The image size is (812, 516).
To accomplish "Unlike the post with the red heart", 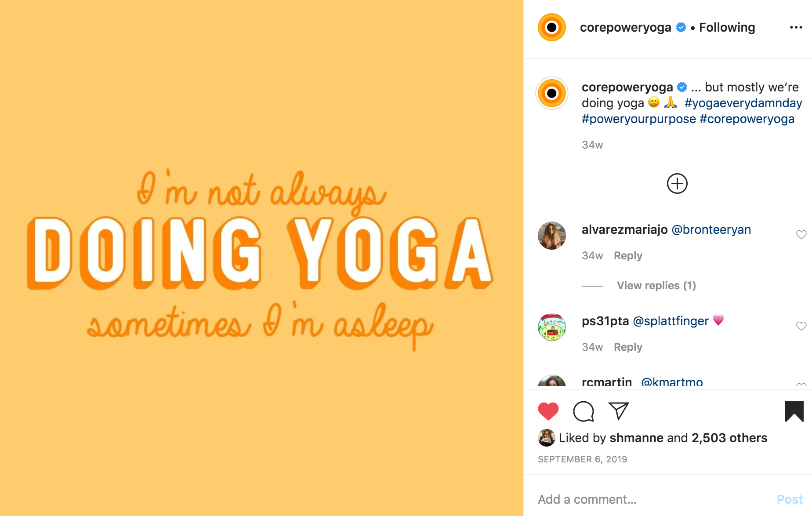I will pyautogui.click(x=548, y=411).
